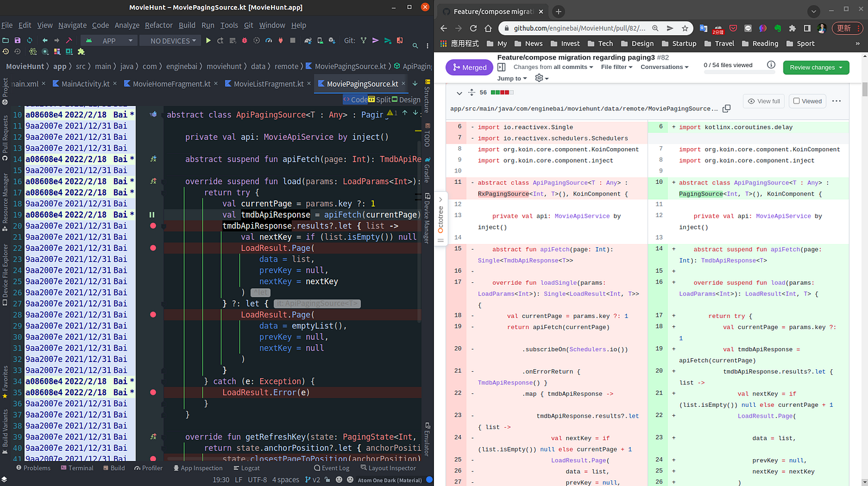Mark the MoviePagingSource.kt diff as Viewed
This screenshot has height=486, width=868.
pyautogui.click(x=807, y=101)
